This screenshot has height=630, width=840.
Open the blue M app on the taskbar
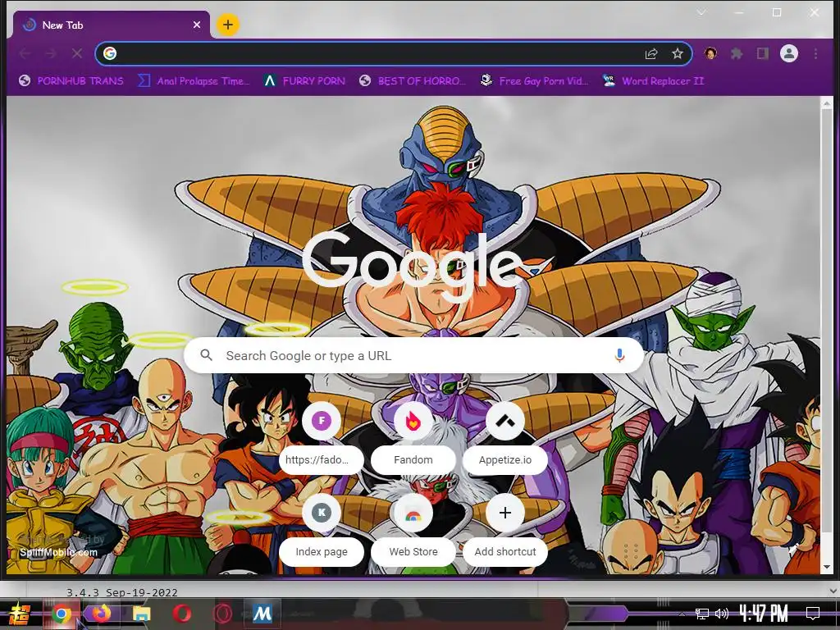262,614
